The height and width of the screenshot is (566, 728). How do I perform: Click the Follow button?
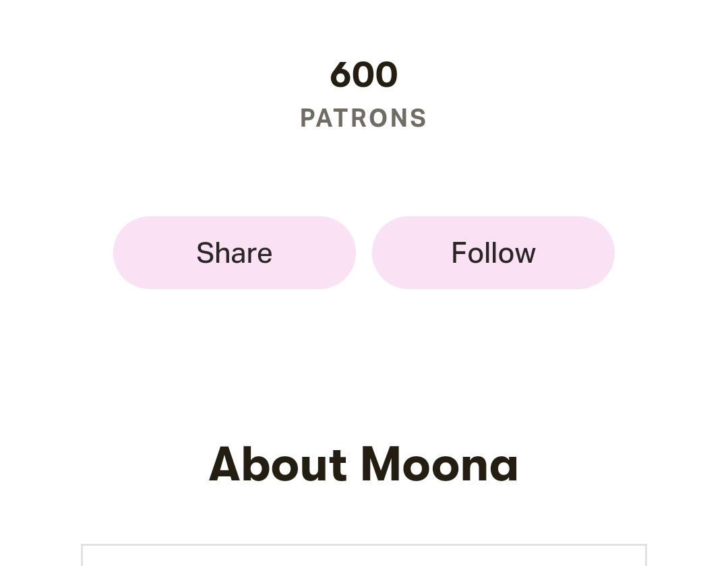pyautogui.click(x=493, y=253)
